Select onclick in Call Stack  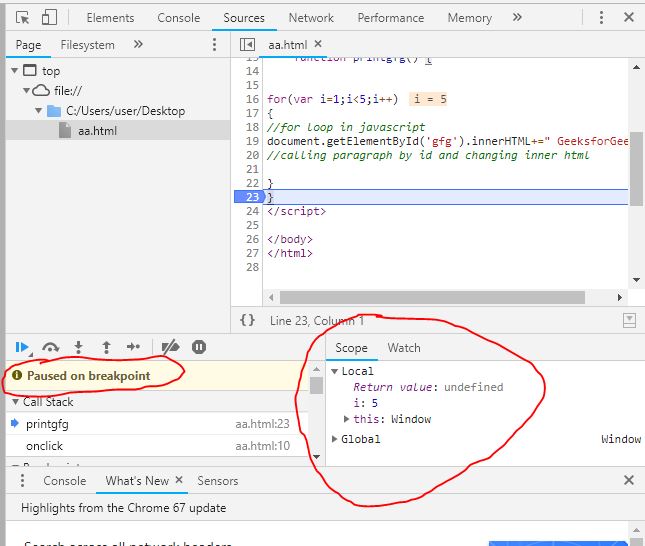(x=44, y=447)
